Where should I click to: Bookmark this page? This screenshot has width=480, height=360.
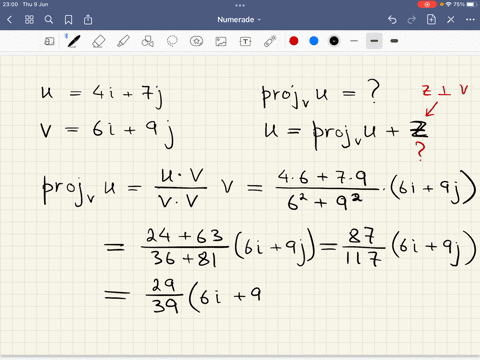tap(68, 20)
